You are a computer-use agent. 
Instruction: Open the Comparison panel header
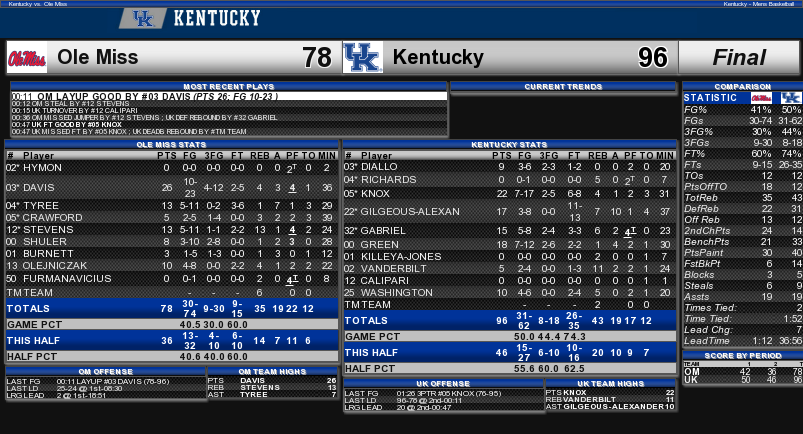743,87
